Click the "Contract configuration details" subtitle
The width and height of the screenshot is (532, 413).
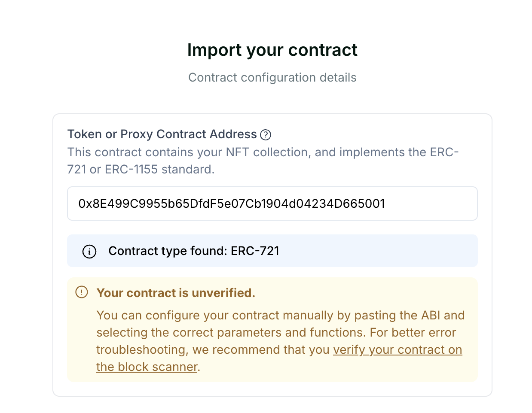(272, 78)
